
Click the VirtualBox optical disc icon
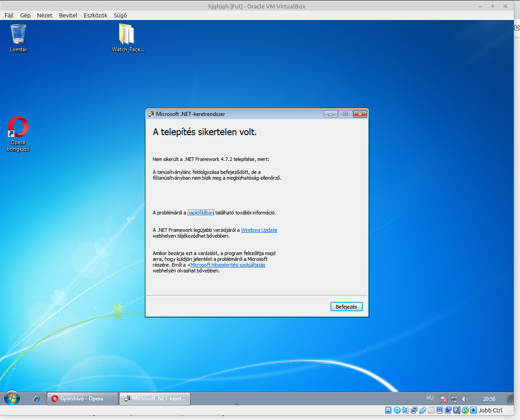[x=397, y=410]
